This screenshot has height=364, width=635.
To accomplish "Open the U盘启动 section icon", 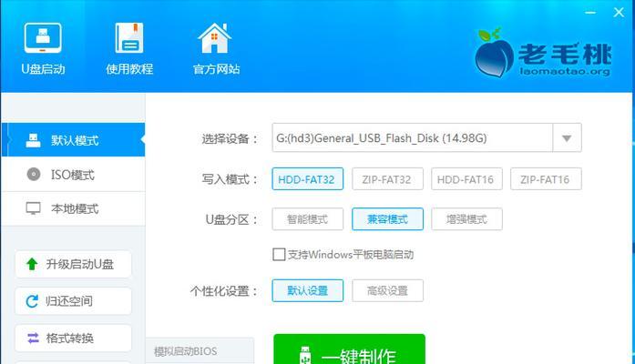I will click(x=43, y=38).
